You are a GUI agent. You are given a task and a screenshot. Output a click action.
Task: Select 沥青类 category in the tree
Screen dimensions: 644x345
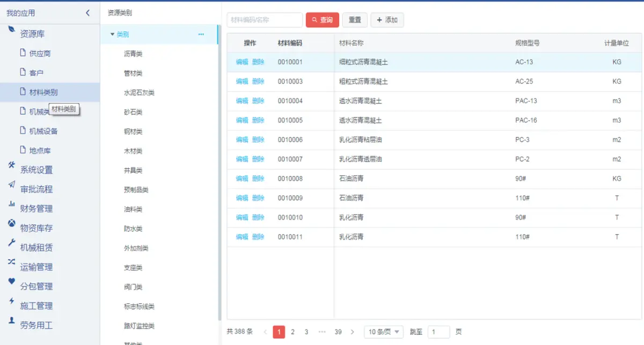coord(133,54)
